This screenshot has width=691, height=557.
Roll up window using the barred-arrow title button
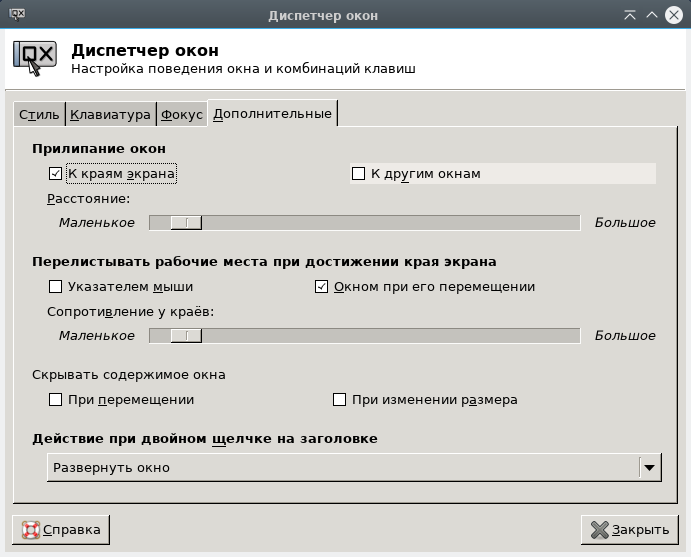pyautogui.click(x=629, y=15)
